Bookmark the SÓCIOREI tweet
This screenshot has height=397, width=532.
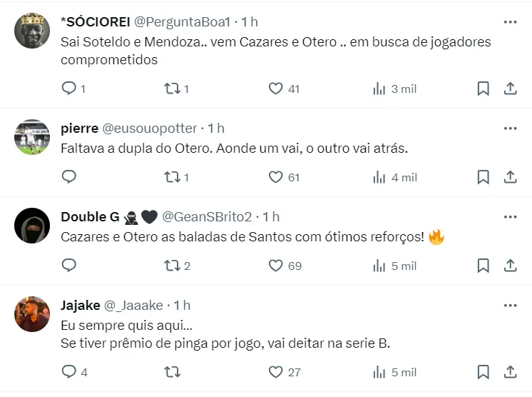point(483,89)
